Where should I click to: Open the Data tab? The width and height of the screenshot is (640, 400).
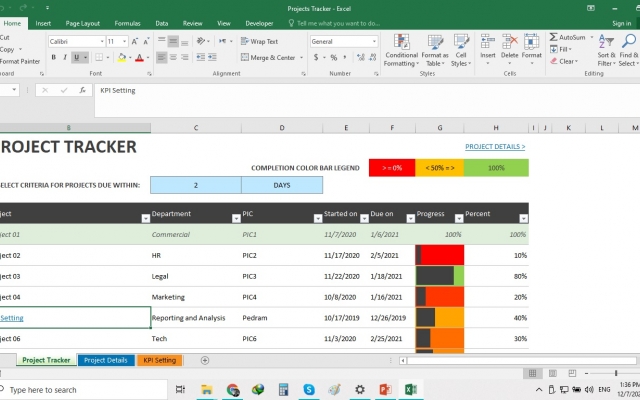162,23
